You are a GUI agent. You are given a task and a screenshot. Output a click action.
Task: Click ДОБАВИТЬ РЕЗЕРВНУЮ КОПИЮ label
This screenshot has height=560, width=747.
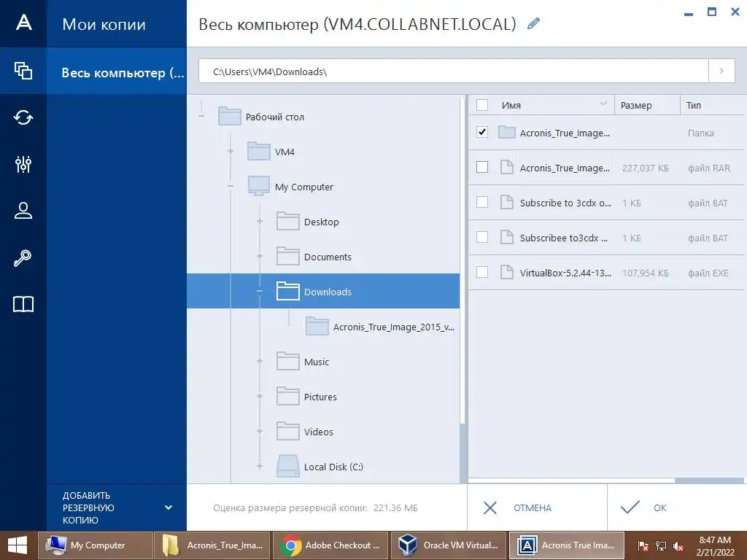(88, 507)
